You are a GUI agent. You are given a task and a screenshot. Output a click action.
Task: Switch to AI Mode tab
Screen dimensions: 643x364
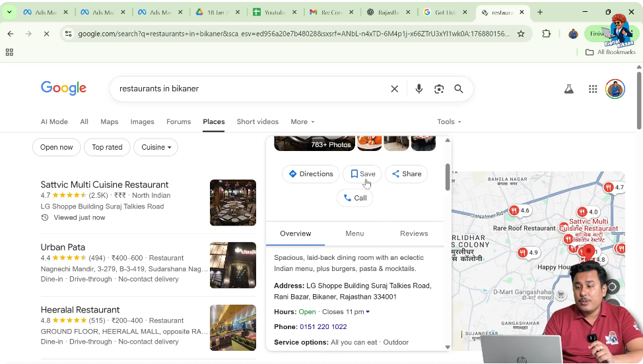click(x=54, y=121)
